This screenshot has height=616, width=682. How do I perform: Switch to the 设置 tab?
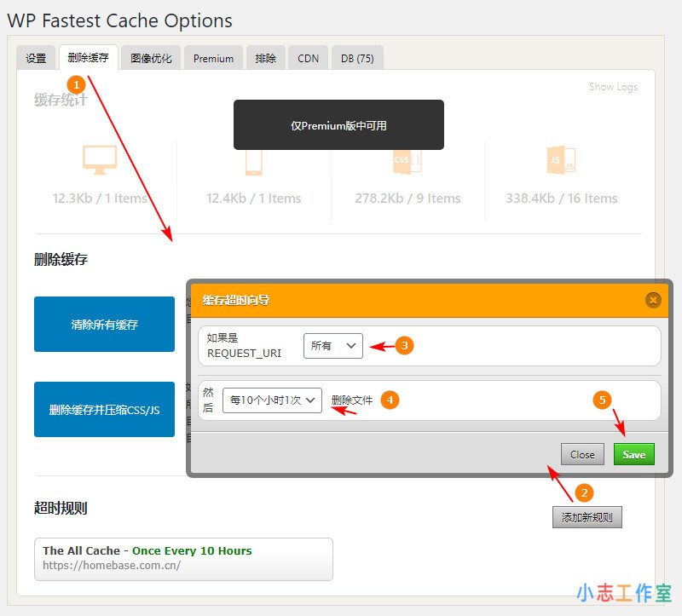(x=36, y=58)
